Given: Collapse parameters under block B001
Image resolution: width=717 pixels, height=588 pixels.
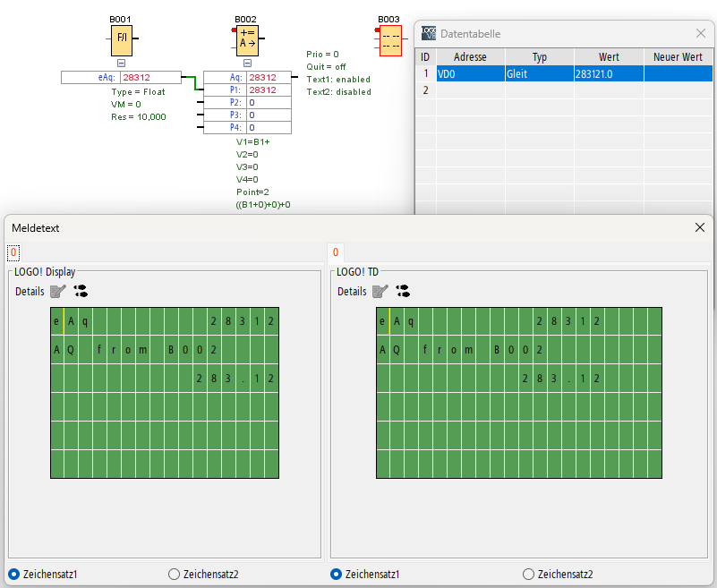Looking at the screenshot, I should click(121, 64).
